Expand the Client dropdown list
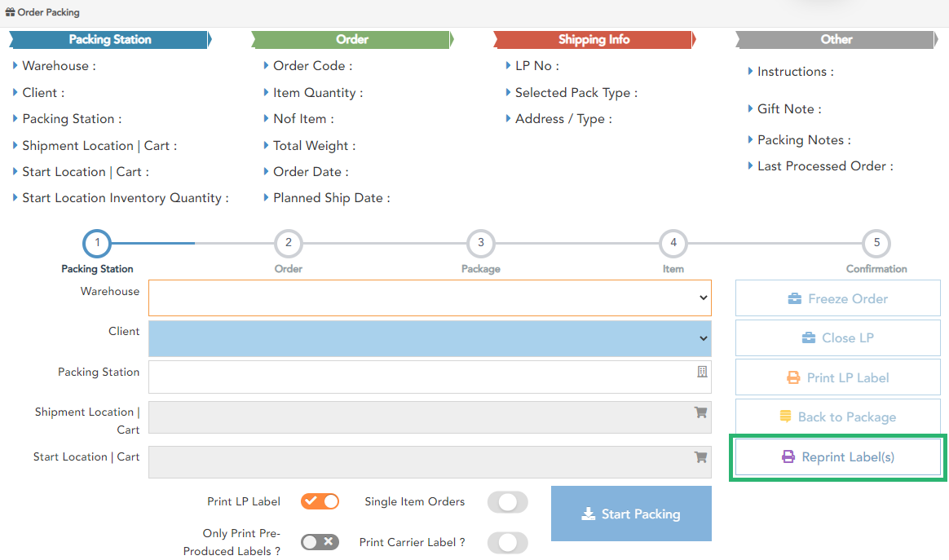The height and width of the screenshot is (560, 949). pos(430,338)
